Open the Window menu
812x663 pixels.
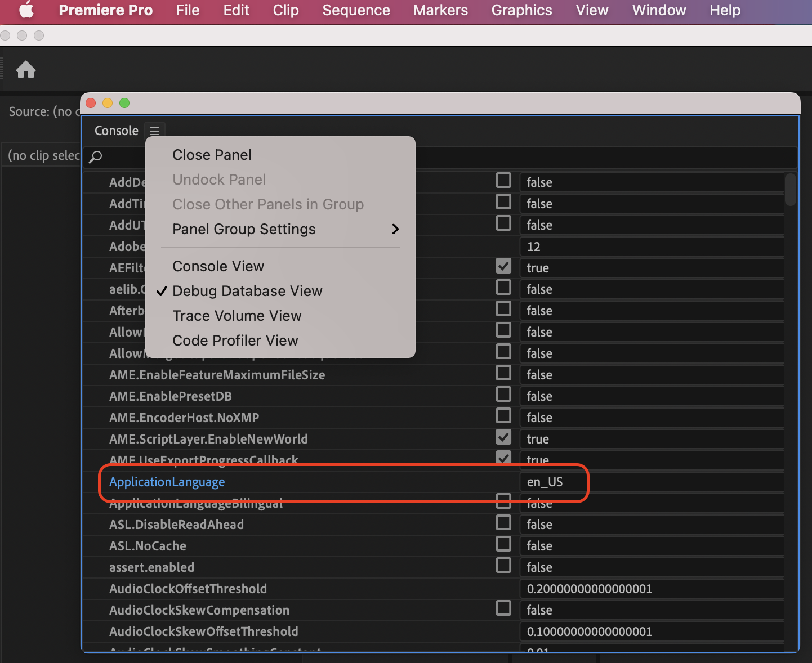tap(659, 10)
